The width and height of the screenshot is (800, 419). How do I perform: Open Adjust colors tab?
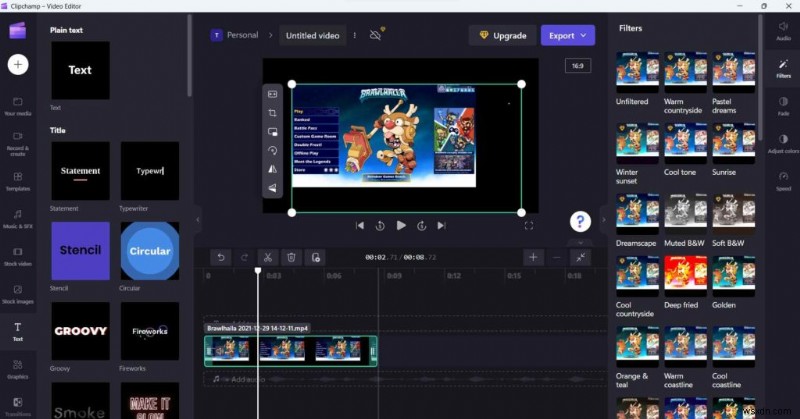coord(783,144)
